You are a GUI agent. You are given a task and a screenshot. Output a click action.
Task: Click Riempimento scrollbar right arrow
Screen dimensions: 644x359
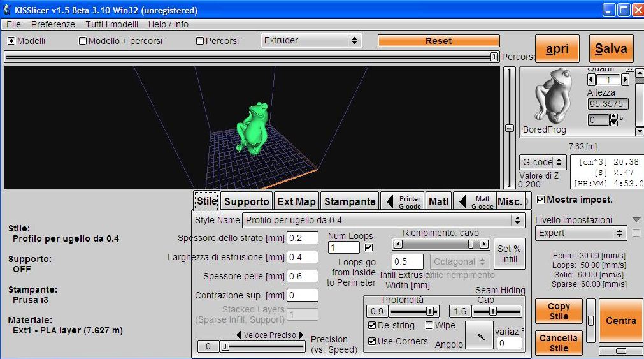(x=484, y=244)
